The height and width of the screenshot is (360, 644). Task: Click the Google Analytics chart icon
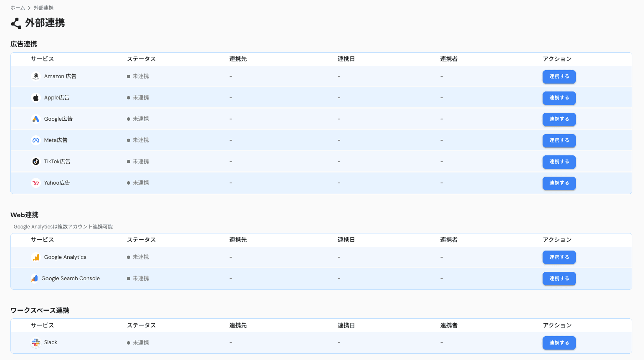click(36, 257)
